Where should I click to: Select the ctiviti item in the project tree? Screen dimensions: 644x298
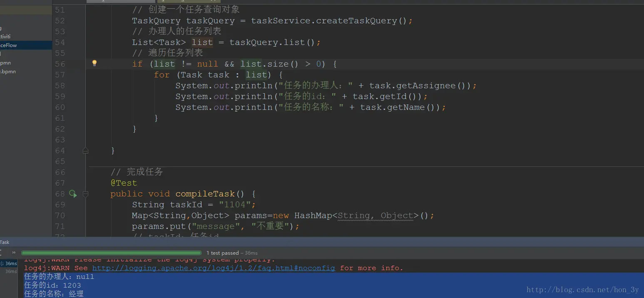tap(5, 37)
